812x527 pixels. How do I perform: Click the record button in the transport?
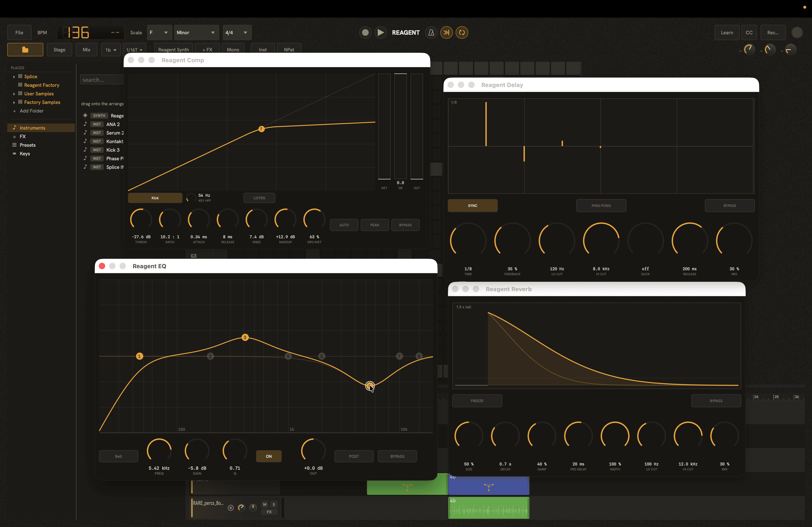pos(365,32)
